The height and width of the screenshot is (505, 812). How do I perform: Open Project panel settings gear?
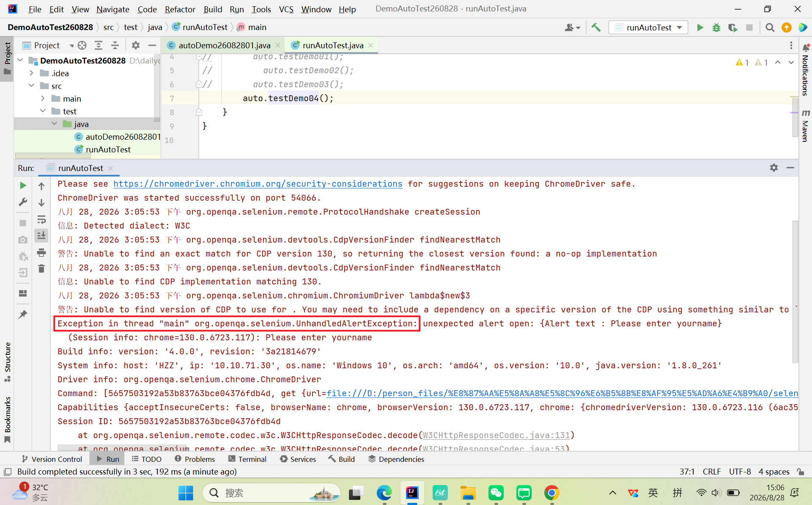pos(135,45)
